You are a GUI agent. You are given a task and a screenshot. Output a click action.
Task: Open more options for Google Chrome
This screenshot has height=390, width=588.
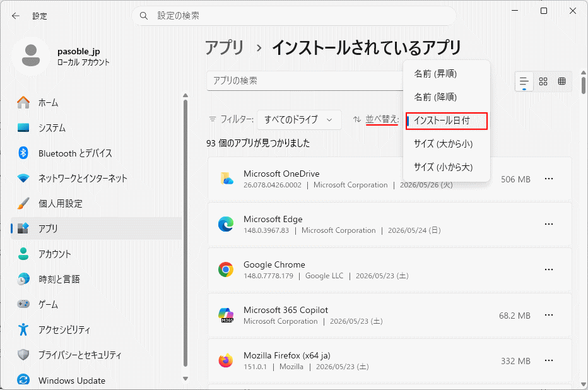tap(549, 269)
